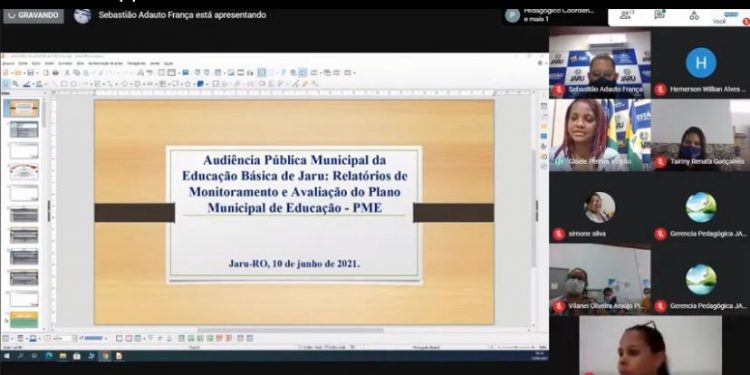Click the Open file toolbar icon

pyautogui.click(x=18, y=73)
